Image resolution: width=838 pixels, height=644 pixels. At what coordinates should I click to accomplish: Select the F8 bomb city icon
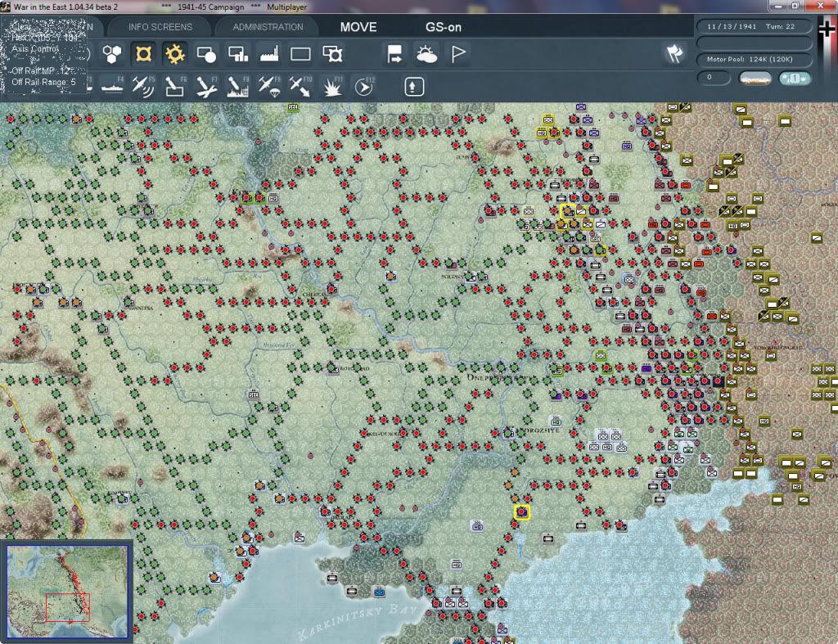pos(238,87)
